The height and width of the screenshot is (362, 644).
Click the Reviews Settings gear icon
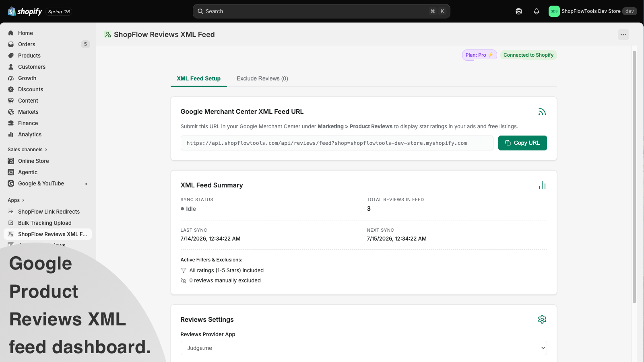pos(542,319)
